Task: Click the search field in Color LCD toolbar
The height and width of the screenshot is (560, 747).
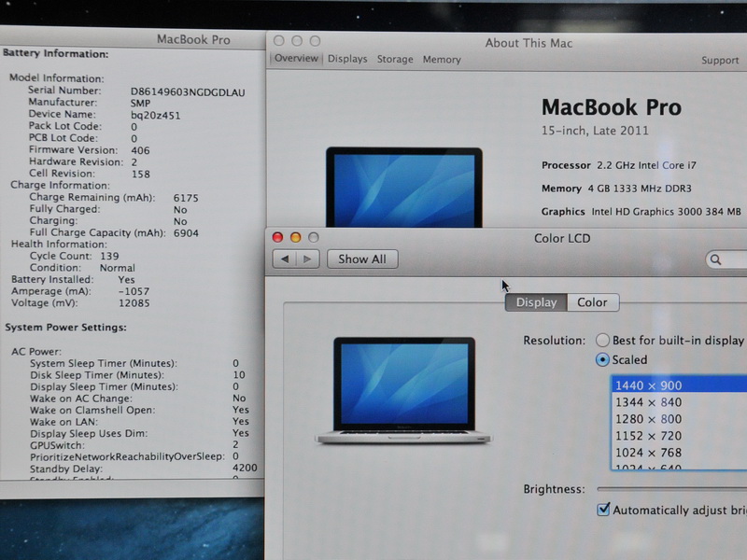Action: (x=726, y=259)
